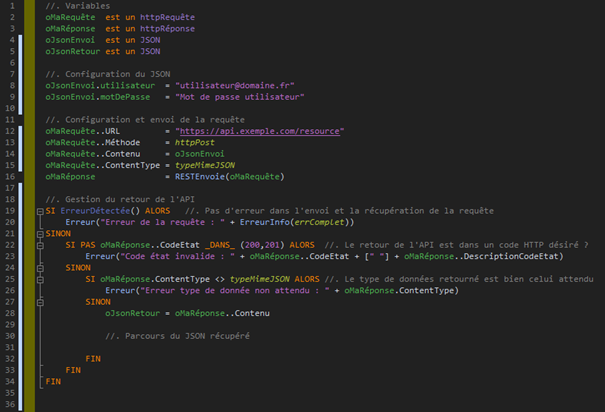The width and height of the screenshot is (605, 412).
Task: Click the "Mot de passe utilisateur" string
Action: click(240, 97)
